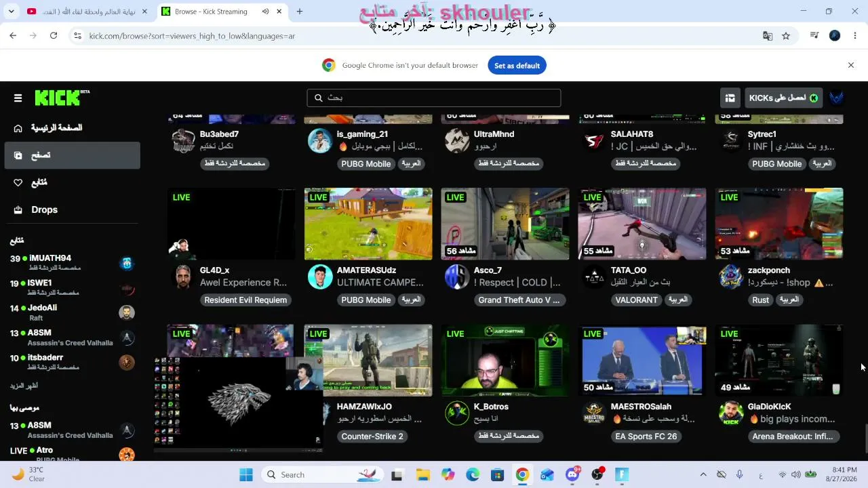Open Microsoft Edge from the taskbar
The height and width of the screenshot is (488, 868).
point(473,474)
